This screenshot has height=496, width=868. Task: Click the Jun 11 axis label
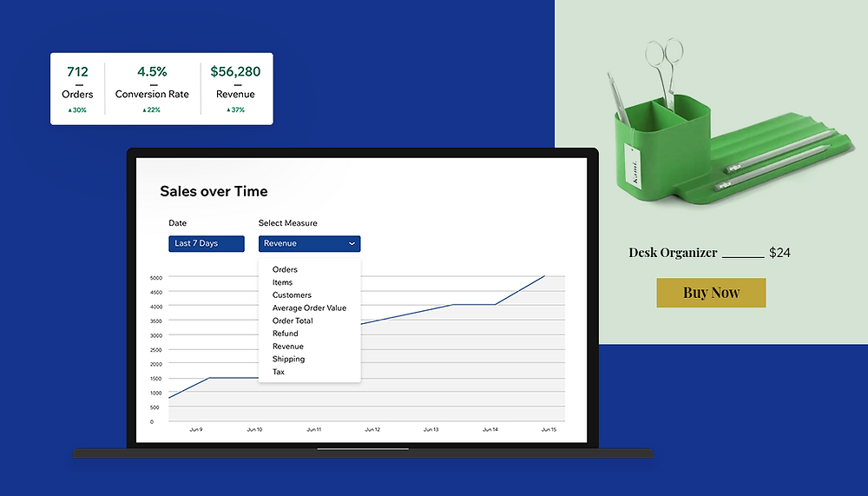click(314, 429)
